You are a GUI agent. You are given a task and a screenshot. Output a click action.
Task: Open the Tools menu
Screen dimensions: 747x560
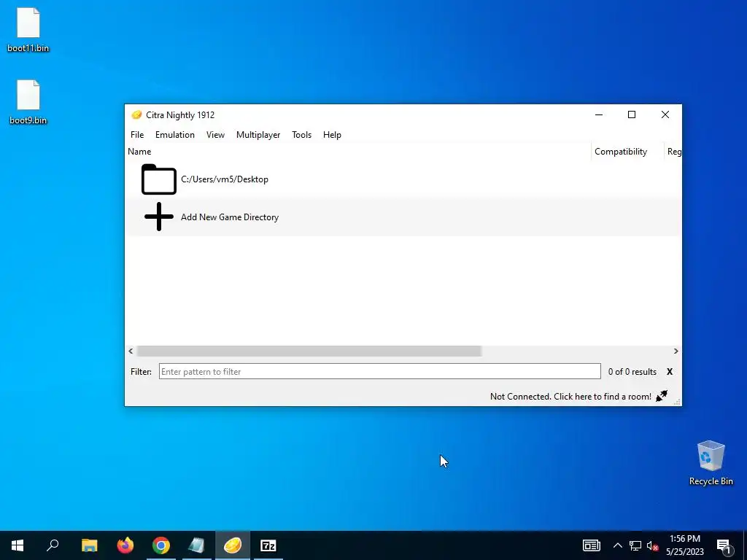(301, 135)
